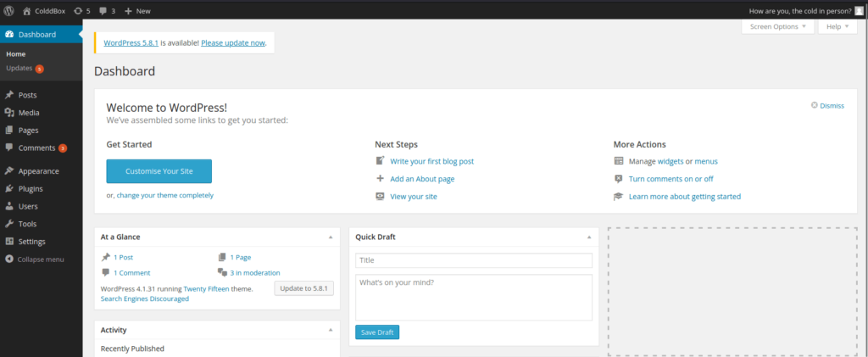868x357 pixels.
Task: Click the user avatar in the top bar
Action: 858,10
